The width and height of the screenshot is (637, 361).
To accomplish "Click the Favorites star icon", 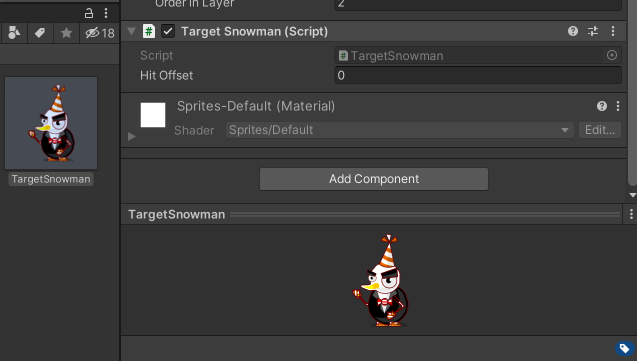I will point(66,33).
